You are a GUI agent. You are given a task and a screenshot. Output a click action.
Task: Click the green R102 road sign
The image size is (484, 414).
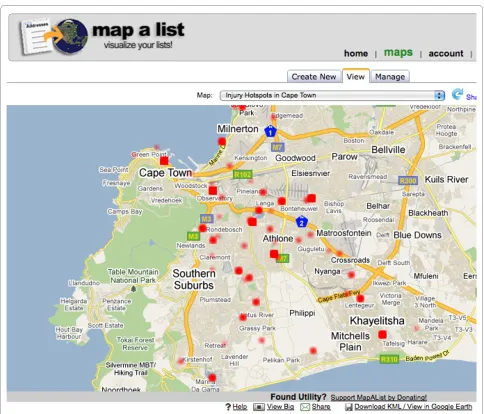click(243, 174)
